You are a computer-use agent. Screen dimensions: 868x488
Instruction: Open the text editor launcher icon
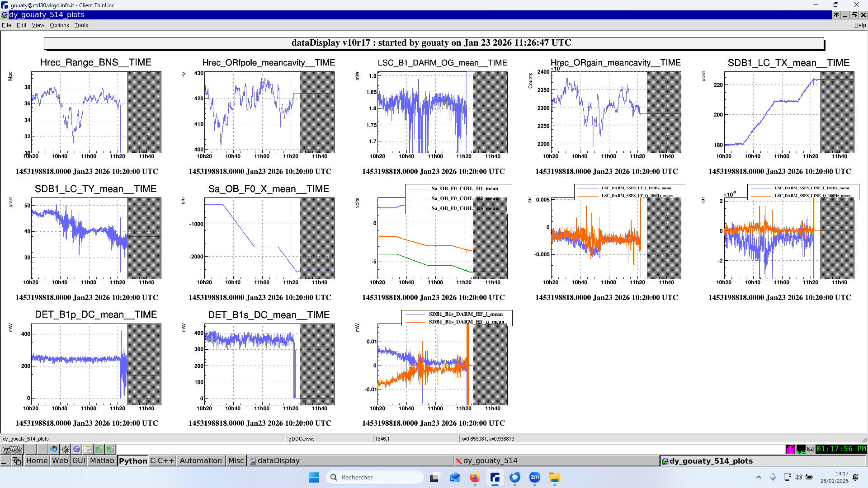[88, 449]
